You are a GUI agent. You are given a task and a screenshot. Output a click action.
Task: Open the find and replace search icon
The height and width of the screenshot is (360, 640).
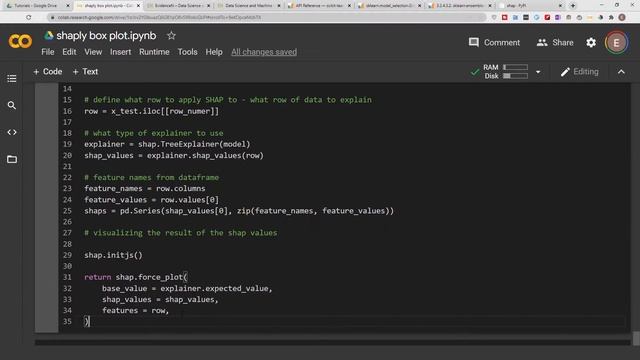click(12, 105)
